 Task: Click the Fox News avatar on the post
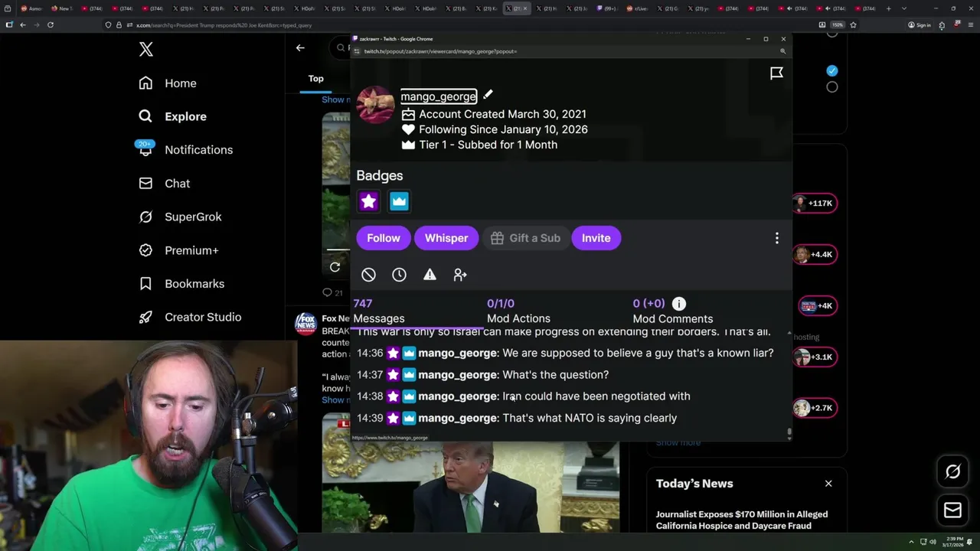(x=305, y=324)
